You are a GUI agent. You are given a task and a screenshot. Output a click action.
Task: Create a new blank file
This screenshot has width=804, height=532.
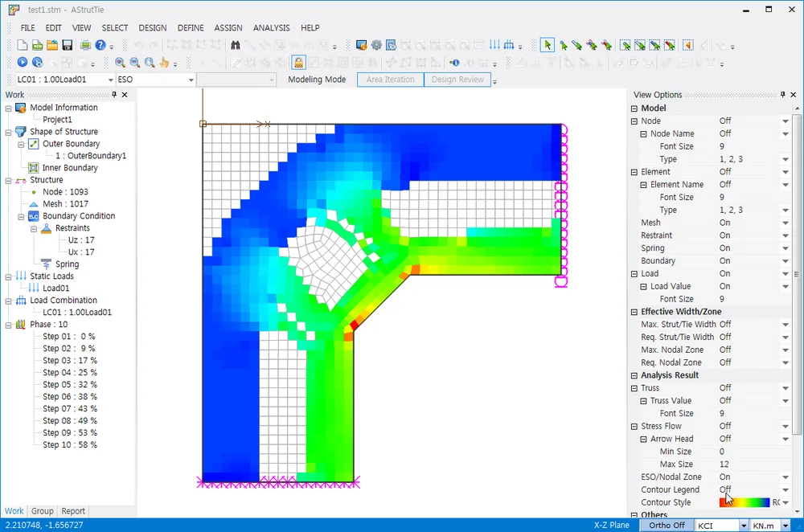click(x=22, y=46)
